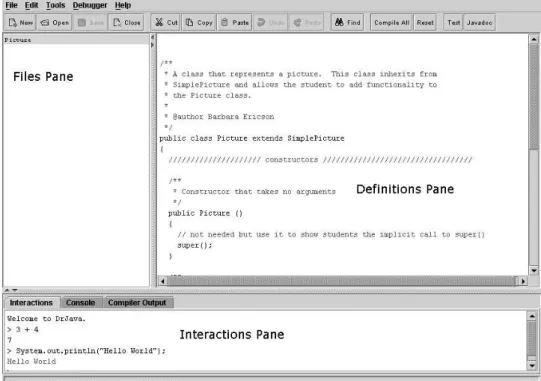Click the definitions pane horizontal scrollbar thumb
Image resolution: width=541 pixels, height=381 pixels.
tap(342, 281)
